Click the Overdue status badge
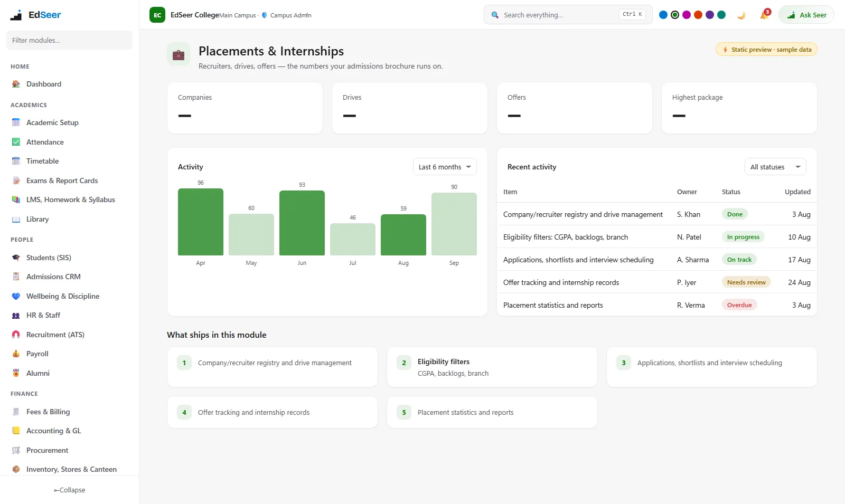This screenshot has width=845, height=504. pos(739,305)
